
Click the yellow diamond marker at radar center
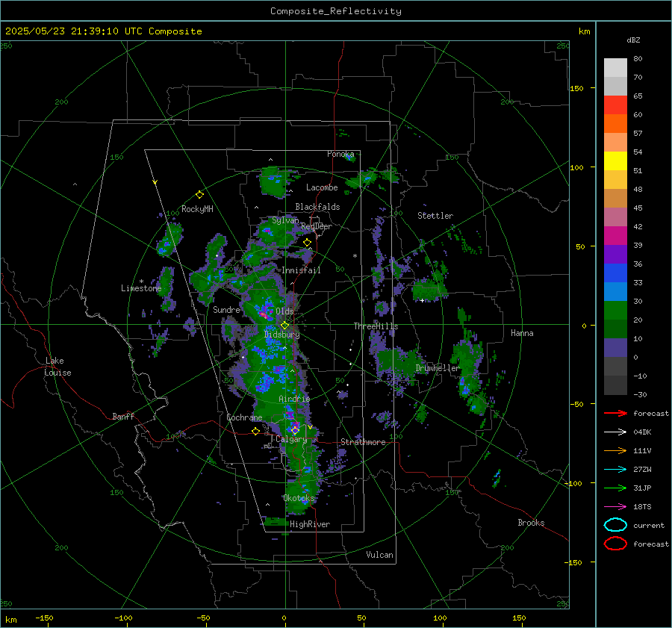point(285,326)
